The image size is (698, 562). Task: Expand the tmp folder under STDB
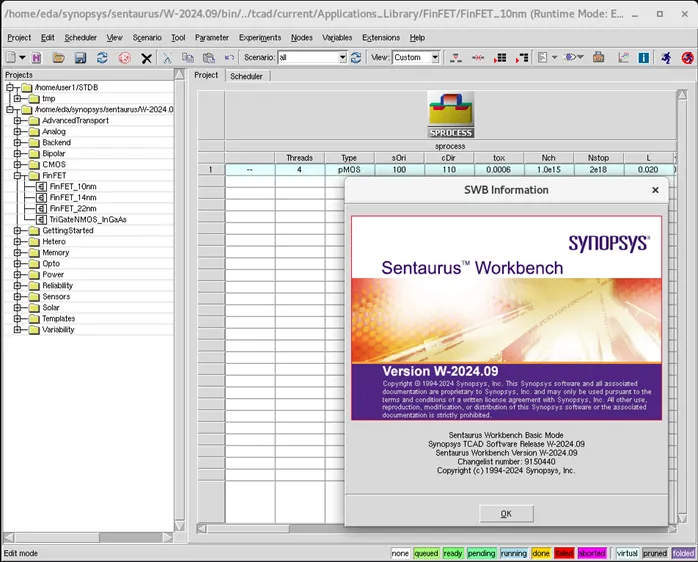[17, 98]
